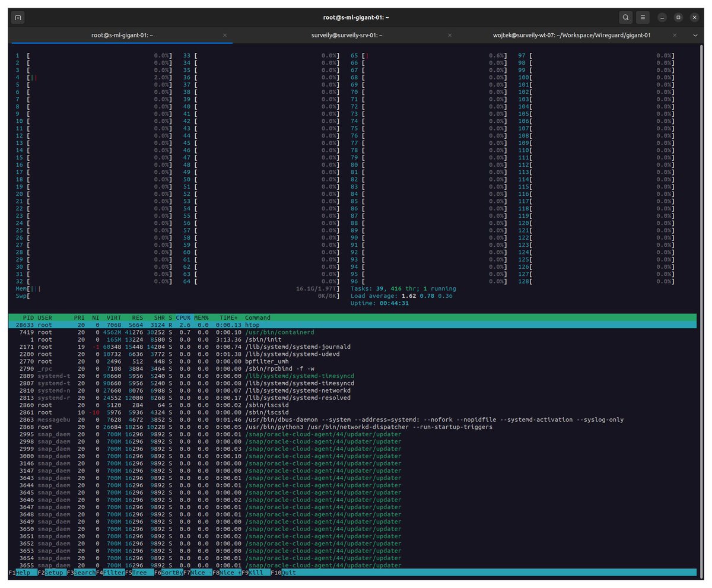Select the dbus-daemon process row
The height and width of the screenshot is (588, 712).
[352, 419]
